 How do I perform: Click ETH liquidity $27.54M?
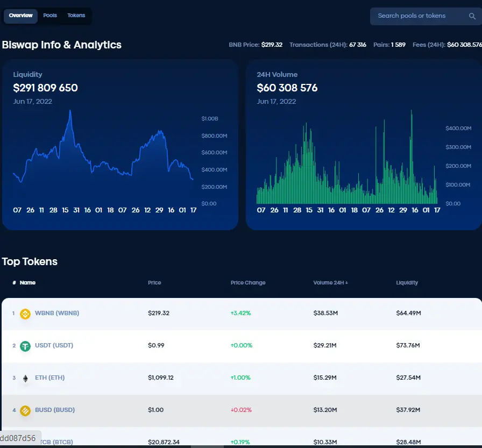coord(408,378)
